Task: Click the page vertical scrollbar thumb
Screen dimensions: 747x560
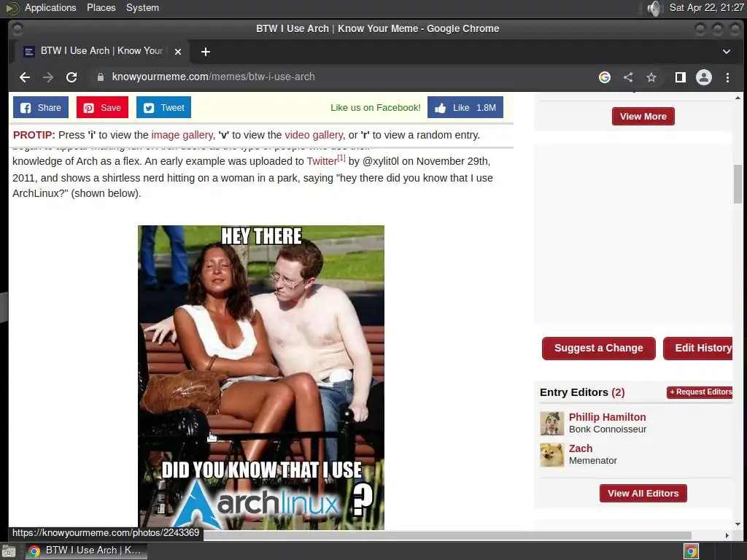Action: click(x=738, y=184)
